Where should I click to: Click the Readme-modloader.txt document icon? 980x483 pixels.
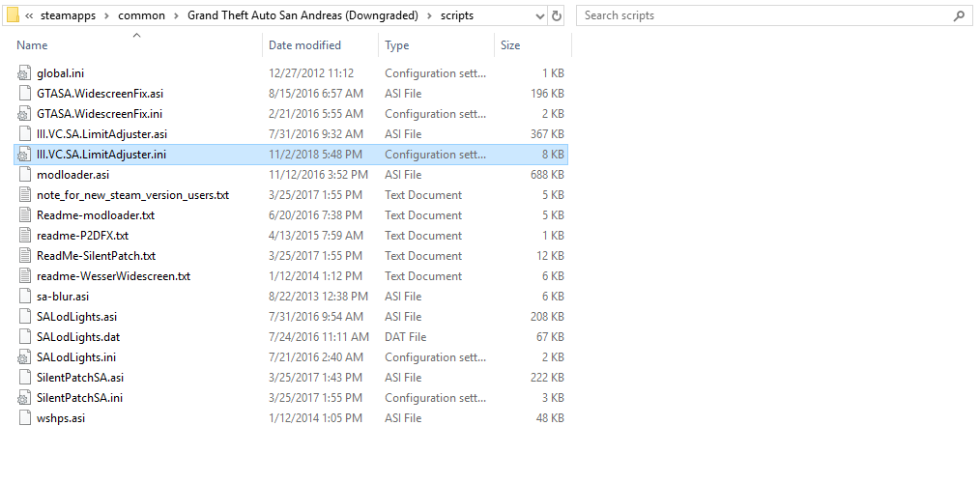click(x=24, y=215)
